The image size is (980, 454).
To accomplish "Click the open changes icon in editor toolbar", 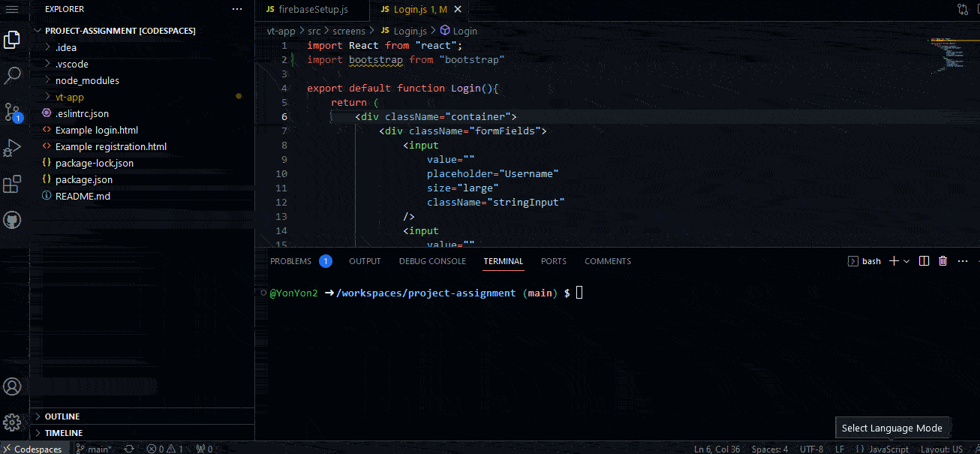I will point(963,9).
